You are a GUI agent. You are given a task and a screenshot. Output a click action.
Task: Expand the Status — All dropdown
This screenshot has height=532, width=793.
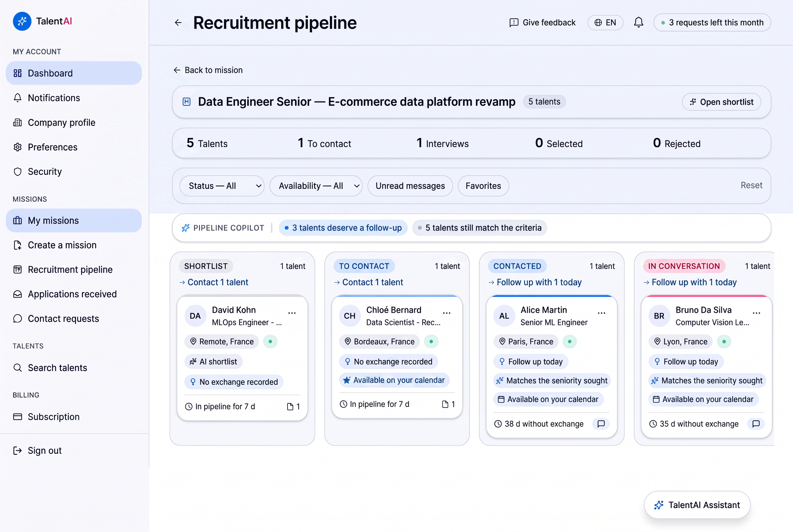click(222, 186)
